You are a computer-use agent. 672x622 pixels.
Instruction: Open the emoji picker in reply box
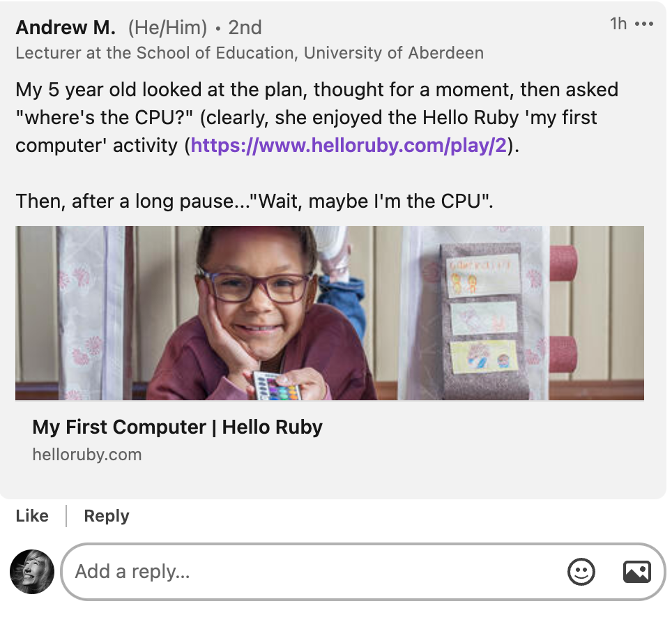point(581,572)
